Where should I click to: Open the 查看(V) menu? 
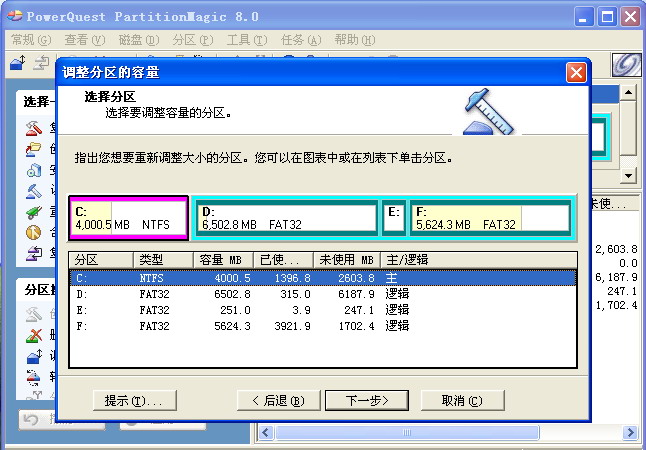(85, 40)
